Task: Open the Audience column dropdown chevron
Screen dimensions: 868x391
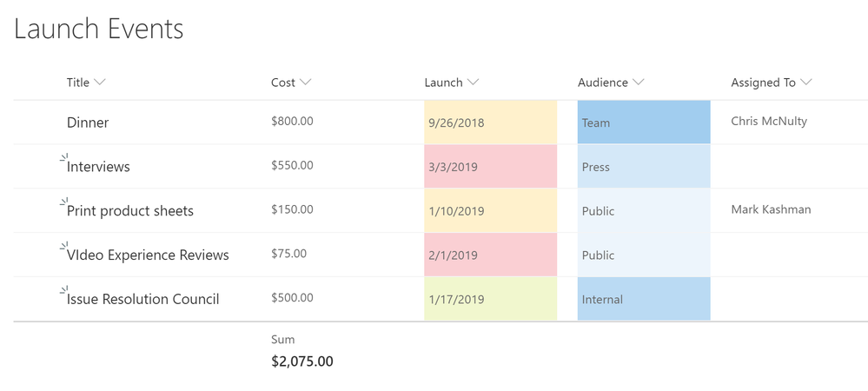Action: tap(639, 83)
